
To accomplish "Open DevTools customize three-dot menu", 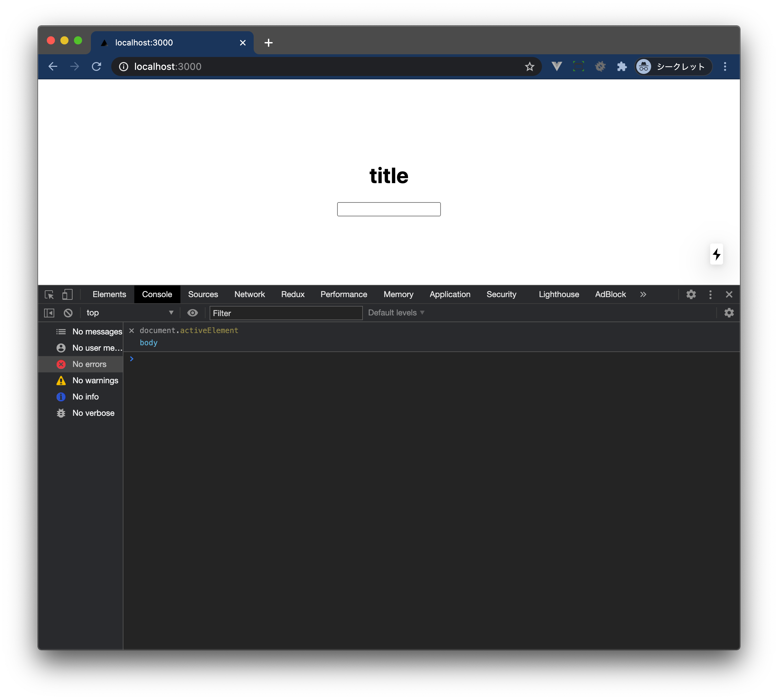I will point(710,295).
